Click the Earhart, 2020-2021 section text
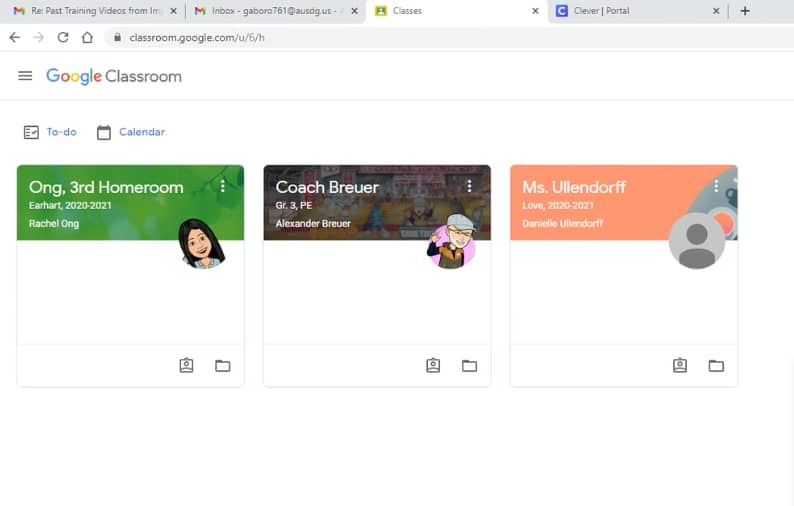The height and width of the screenshot is (506, 794). [x=70, y=206]
